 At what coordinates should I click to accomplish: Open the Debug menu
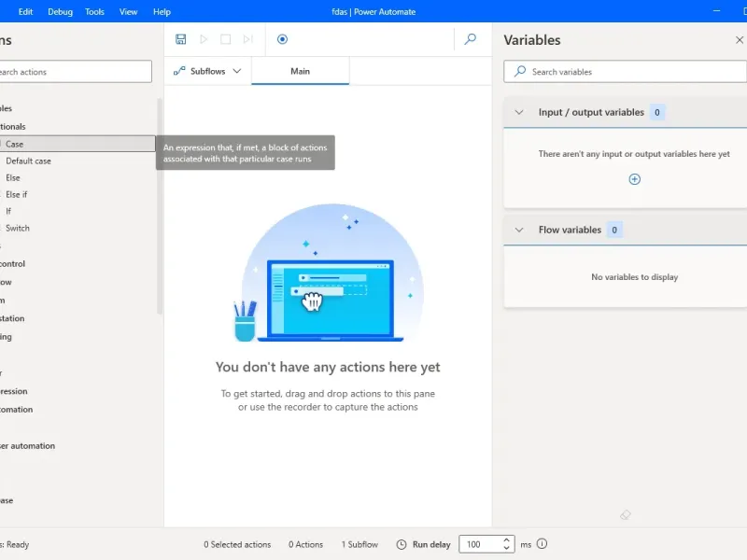60,11
